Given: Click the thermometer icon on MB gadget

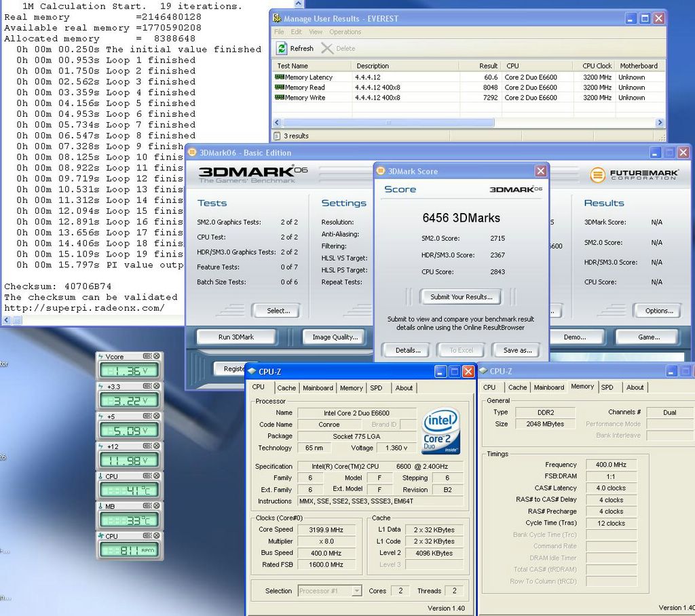Looking at the screenshot, I should [100, 506].
